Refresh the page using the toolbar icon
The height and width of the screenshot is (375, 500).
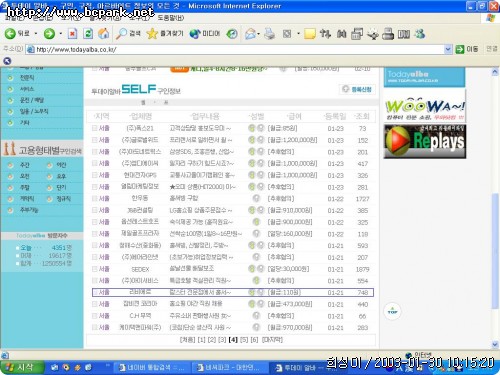(88, 33)
